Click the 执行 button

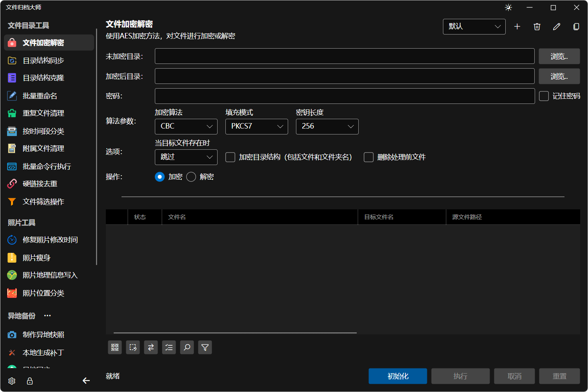coord(461,376)
